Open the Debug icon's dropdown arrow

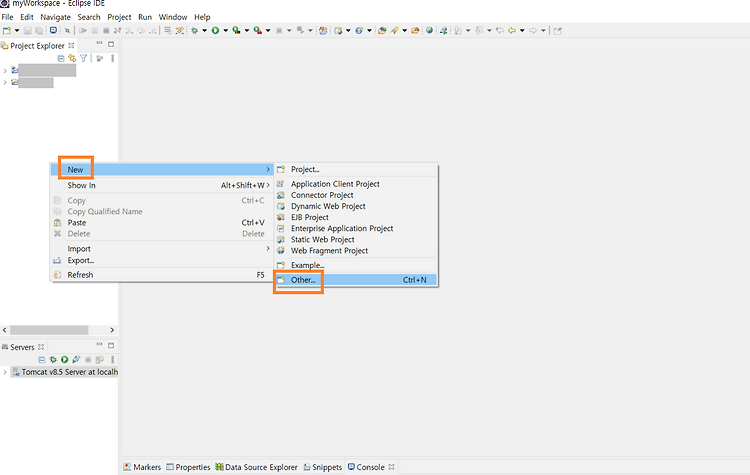pos(204,31)
